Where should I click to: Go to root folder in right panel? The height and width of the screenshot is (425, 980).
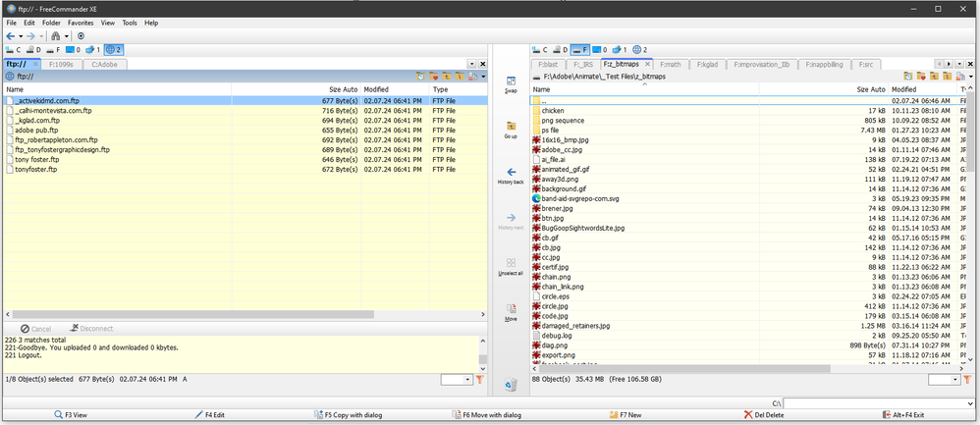(x=948, y=77)
